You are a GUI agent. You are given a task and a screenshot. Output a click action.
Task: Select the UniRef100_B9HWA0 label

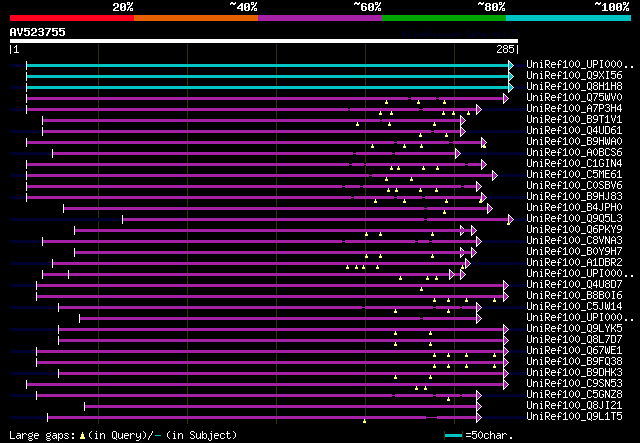point(574,142)
